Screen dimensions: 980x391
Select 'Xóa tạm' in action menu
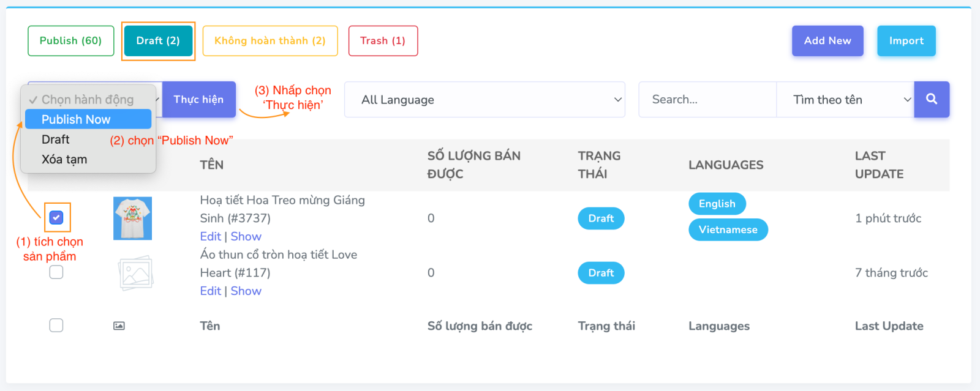tap(64, 160)
